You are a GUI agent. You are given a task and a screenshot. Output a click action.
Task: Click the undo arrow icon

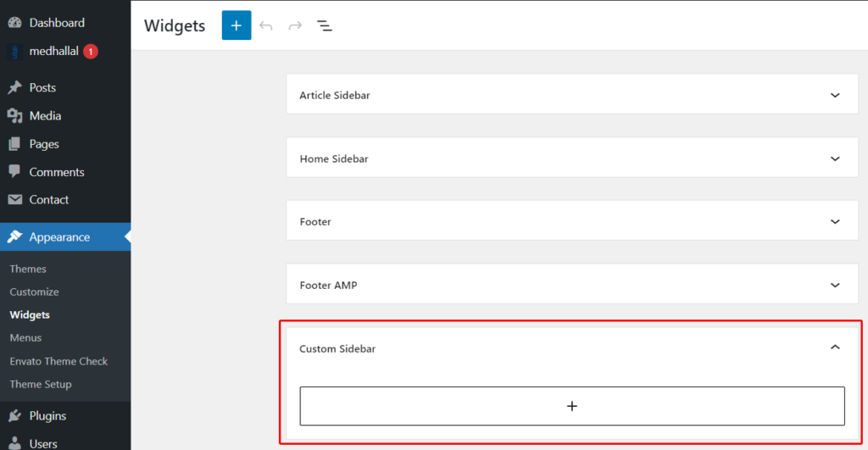pyautogui.click(x=266, y=25)
